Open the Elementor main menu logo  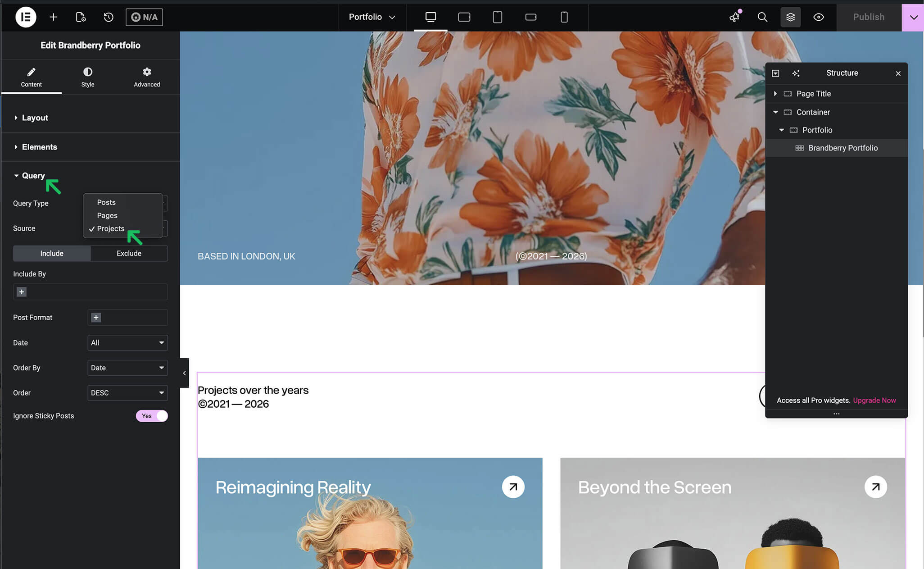(x=26, y=17)
